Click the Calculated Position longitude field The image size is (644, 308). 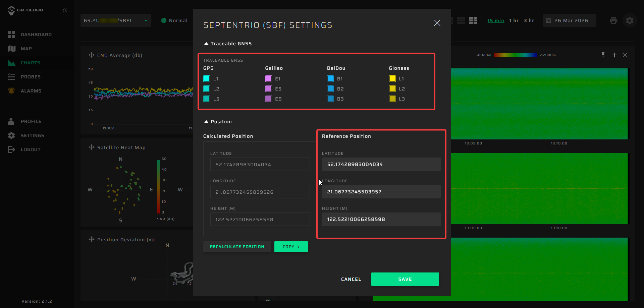[x=260, y=192]
